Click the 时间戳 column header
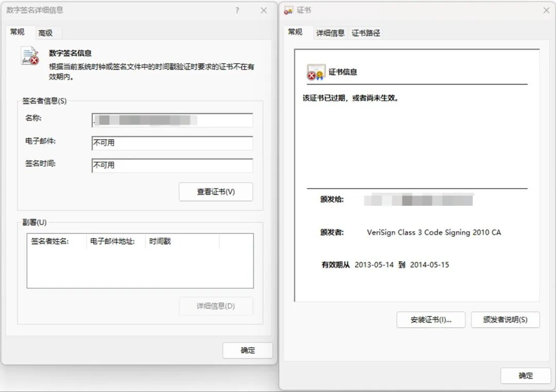The width and height of the screenshot is (556, 392). coord(170,241)
